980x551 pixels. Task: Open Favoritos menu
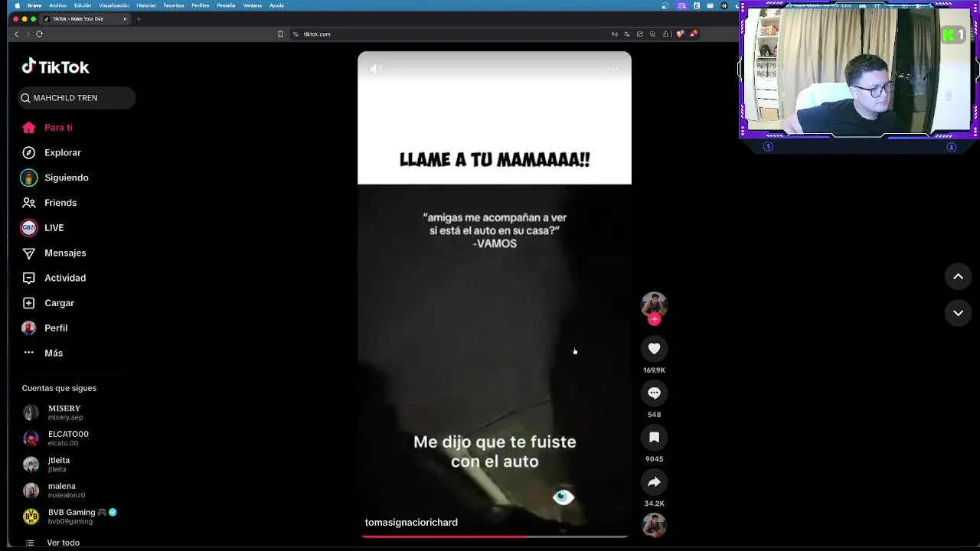[x=174, y=5]
